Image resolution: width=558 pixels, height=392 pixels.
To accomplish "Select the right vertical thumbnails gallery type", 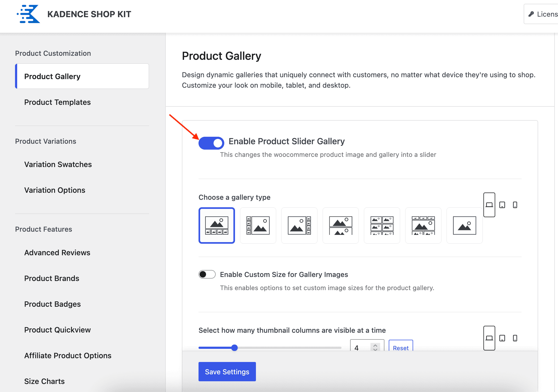I will click(299, 225).
